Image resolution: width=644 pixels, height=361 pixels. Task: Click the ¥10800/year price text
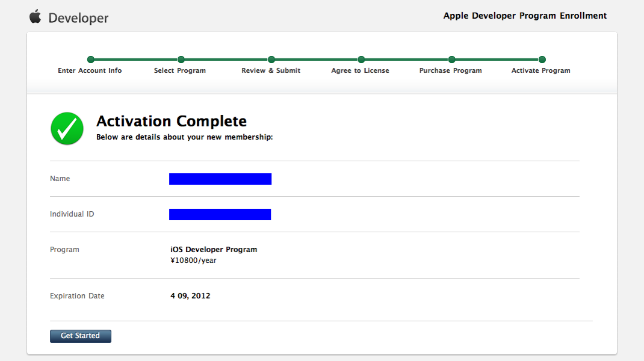(193, 261)
